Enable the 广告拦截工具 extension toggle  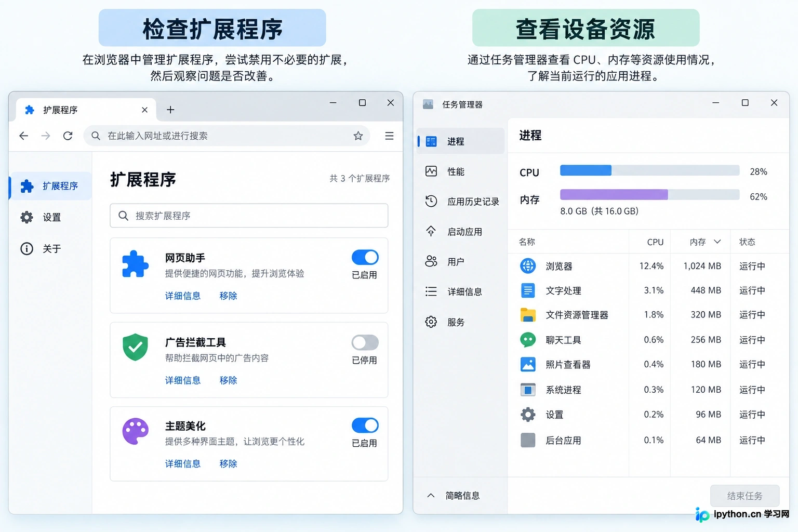click(x=365, y=342)
